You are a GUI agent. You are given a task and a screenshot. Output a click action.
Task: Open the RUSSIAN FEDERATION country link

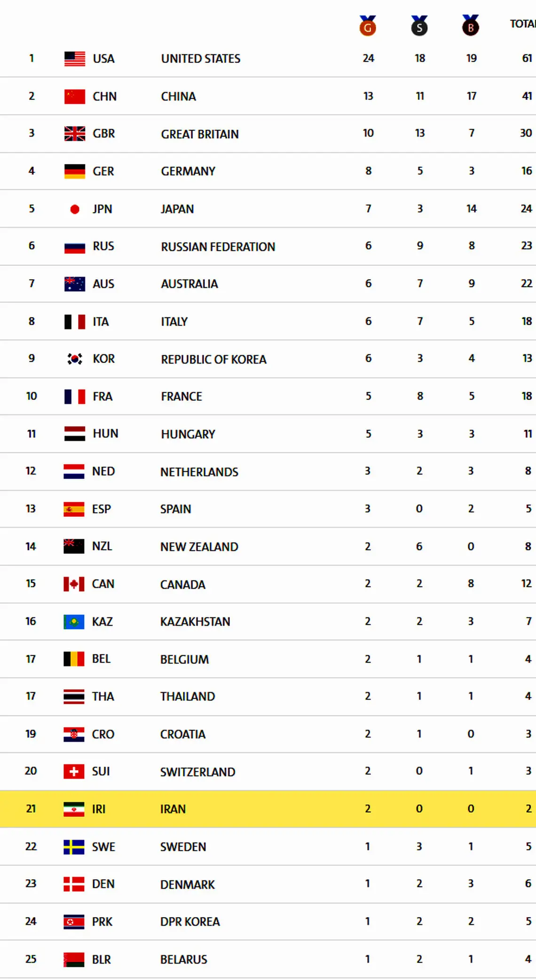pos(218,247)
